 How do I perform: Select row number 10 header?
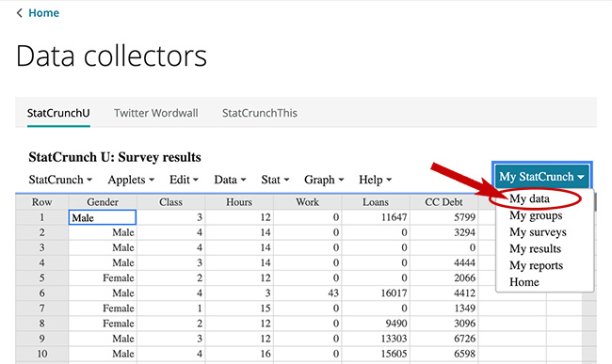point(41,354)
